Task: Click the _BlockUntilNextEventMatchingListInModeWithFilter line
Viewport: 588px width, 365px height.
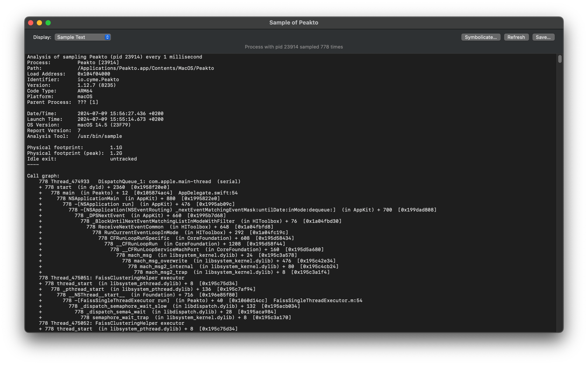Action: (x=190, y=221)
